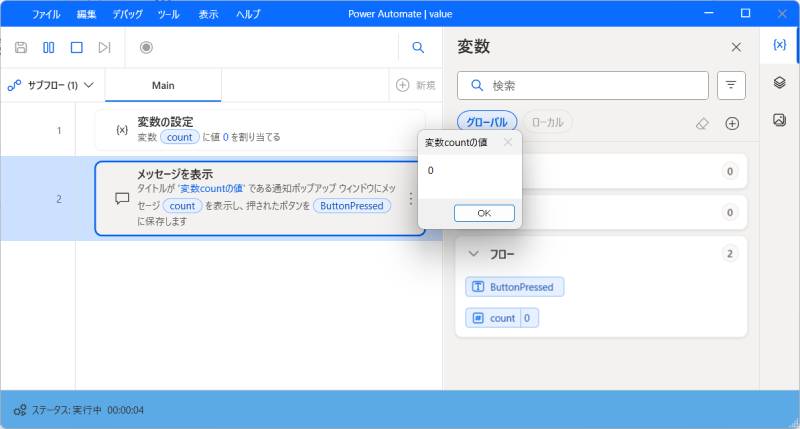Close the 変数countの値 popup

(508, 142)
